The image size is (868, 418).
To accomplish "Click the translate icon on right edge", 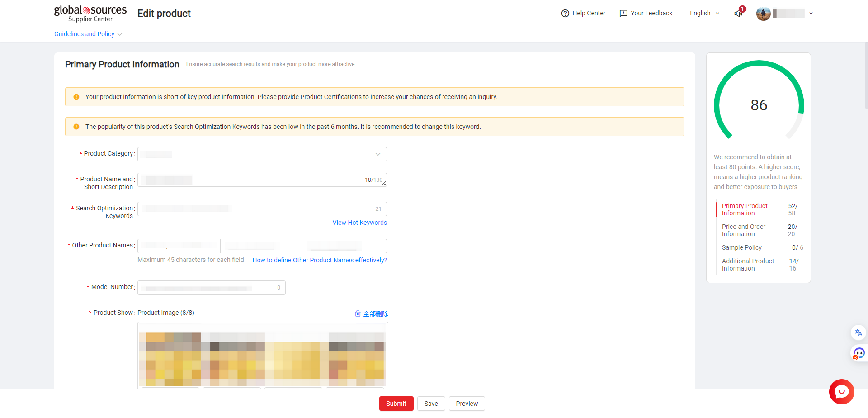I will pyautogui.click(x=858, y=332).
